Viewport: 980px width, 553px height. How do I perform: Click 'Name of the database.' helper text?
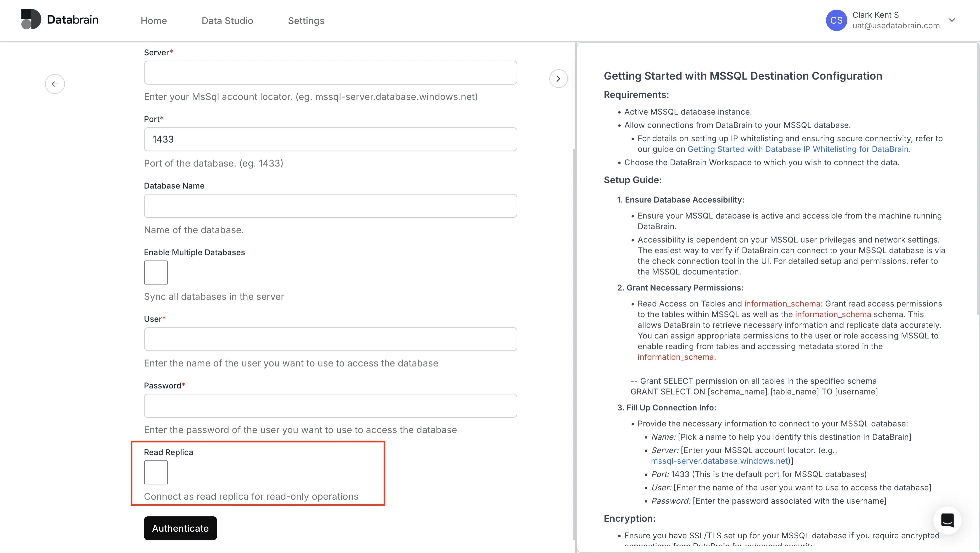click(194, 230)
